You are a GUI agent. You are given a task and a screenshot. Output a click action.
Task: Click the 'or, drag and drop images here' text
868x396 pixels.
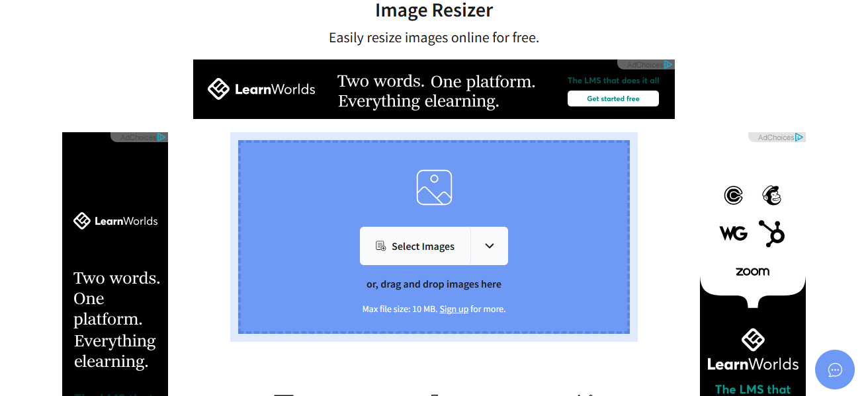(x=434, y=284)
